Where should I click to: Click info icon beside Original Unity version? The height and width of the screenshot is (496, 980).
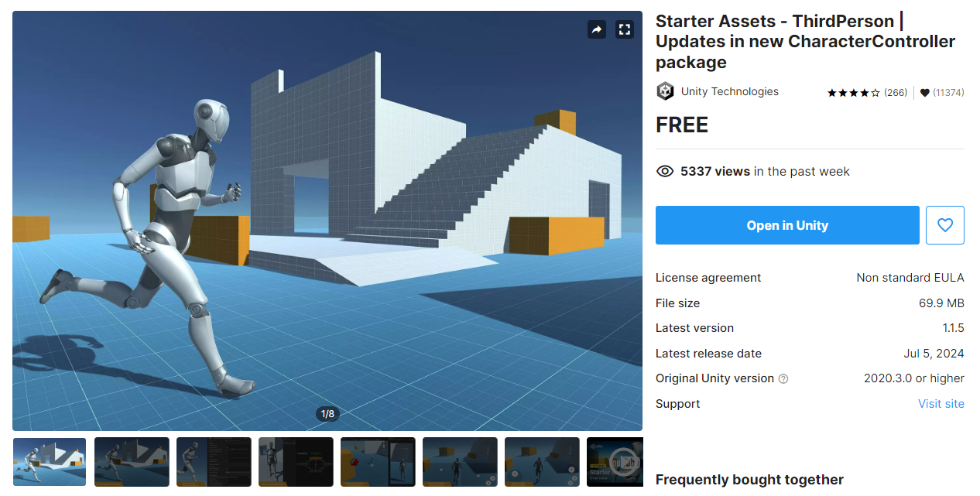pyautogui.click(x=783, y=379)
